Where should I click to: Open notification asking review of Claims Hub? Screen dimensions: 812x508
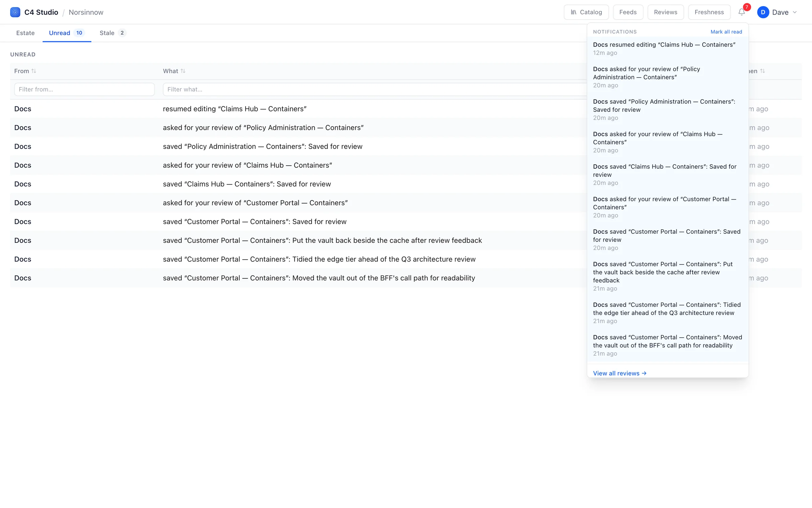pos(668,142)
